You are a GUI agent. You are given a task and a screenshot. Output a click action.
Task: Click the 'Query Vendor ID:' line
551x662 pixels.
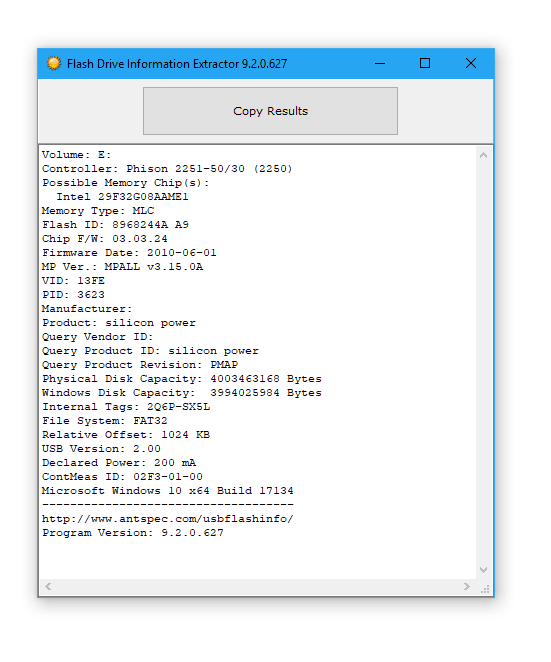(98, 336)
